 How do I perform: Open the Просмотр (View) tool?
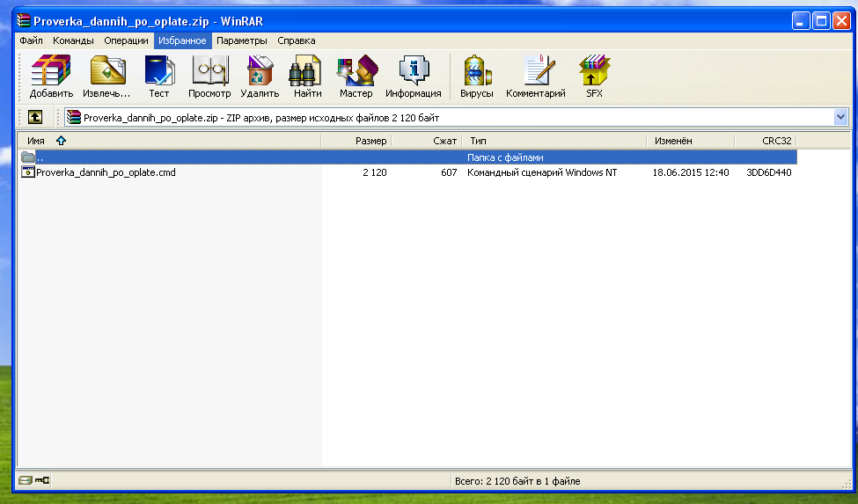209,76
